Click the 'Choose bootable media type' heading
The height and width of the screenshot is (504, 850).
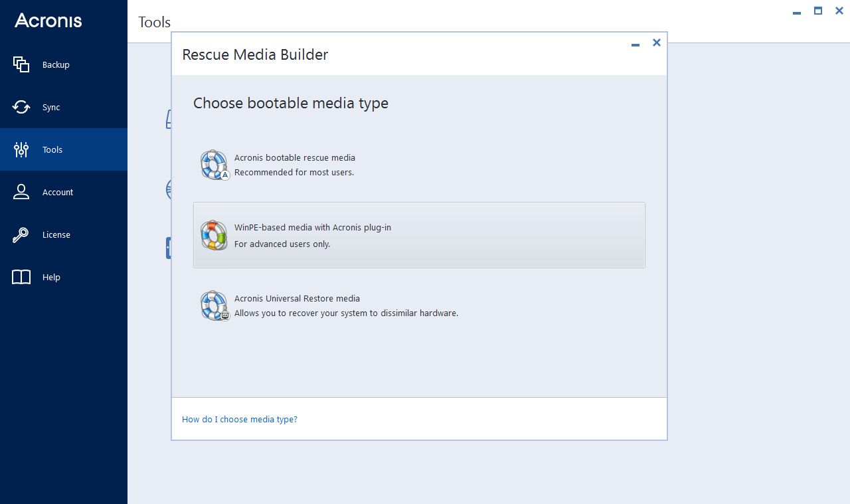pyautogui.click(x=291, y=103)
